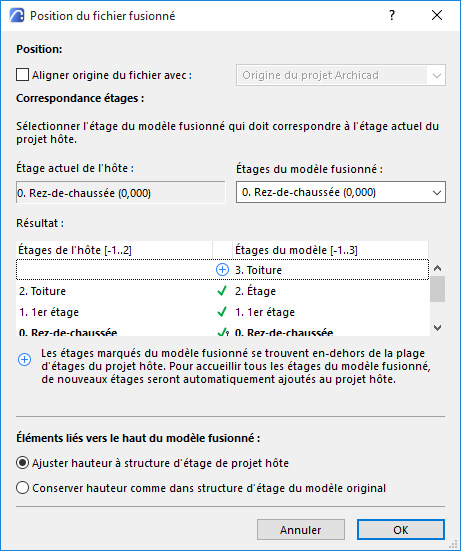
Task: Choose Conserver hauteur comme dans structure radio
Action: [x=22, y=488]
